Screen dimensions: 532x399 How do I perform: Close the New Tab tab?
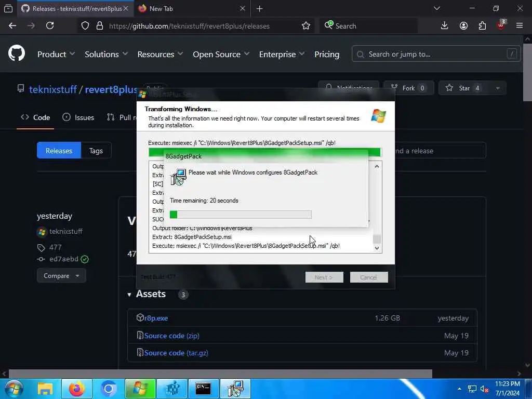tap(242, 8)
